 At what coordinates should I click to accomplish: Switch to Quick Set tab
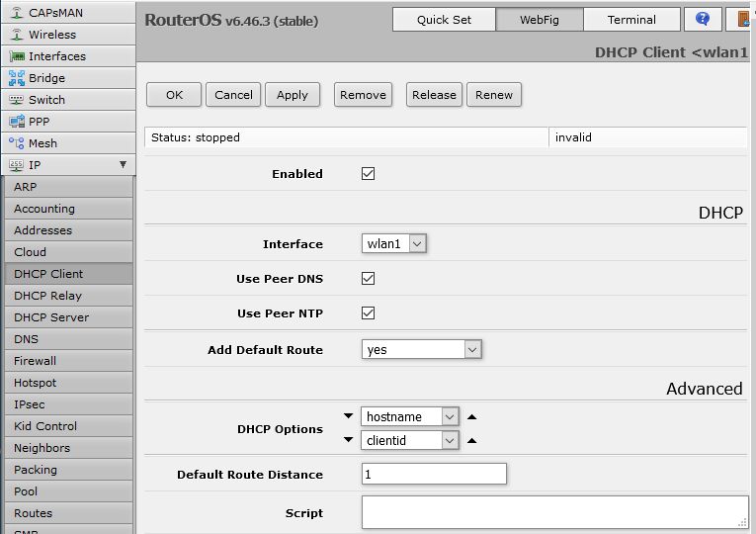(444, 20)
